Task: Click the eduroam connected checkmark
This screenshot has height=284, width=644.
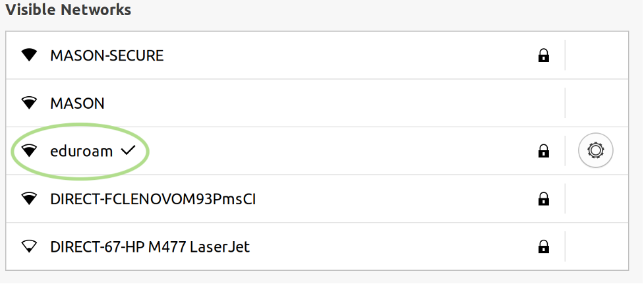Action: [x=127, y=151]
